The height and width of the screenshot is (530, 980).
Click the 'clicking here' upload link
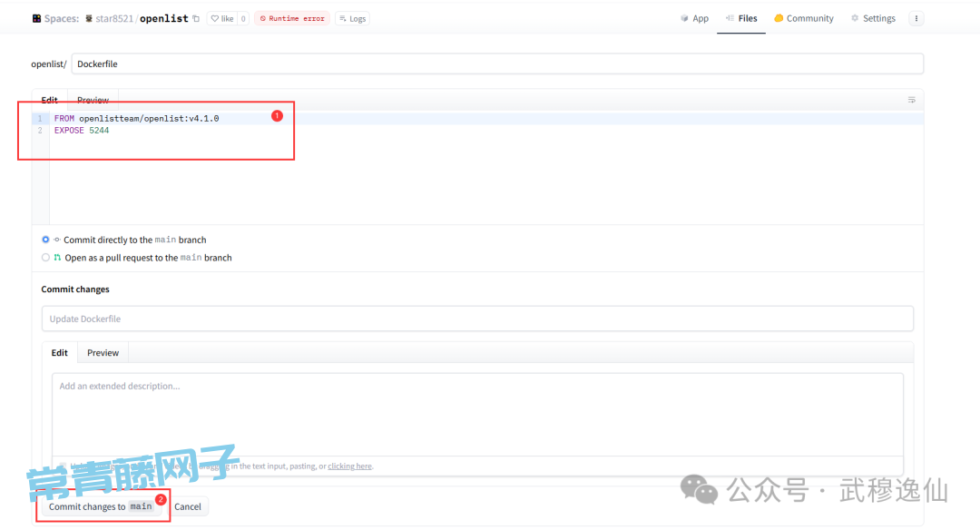[349, 466]
